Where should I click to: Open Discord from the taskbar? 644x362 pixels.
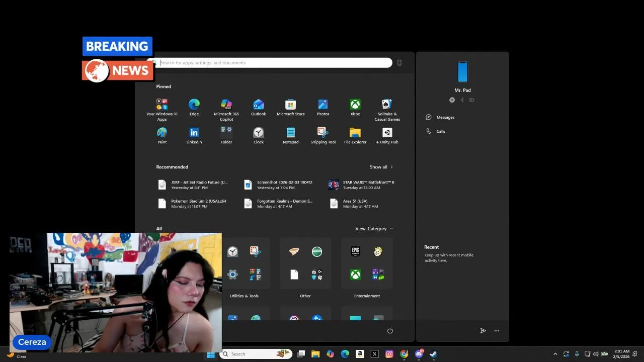click(x=419, y=354)
